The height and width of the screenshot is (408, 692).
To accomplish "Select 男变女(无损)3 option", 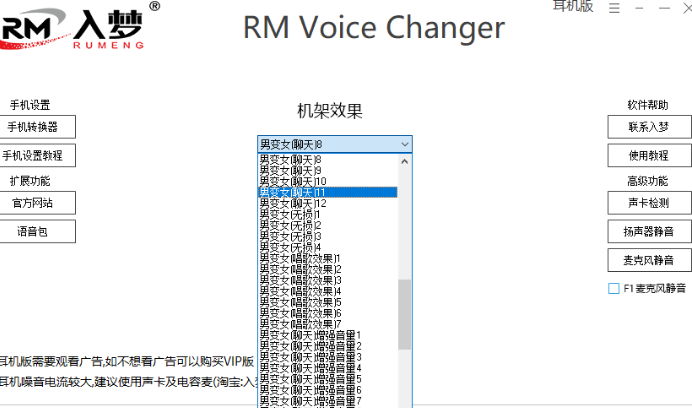I will point(327,236).
